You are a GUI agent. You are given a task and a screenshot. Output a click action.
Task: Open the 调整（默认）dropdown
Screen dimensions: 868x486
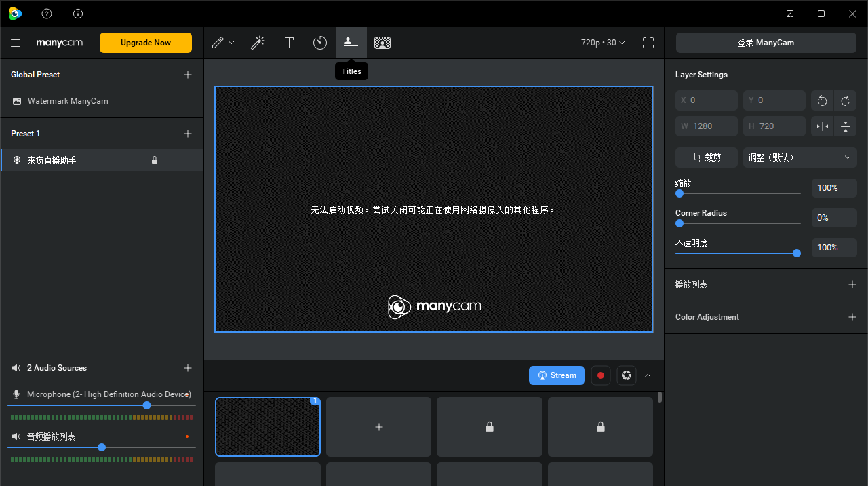click(800, 157)
